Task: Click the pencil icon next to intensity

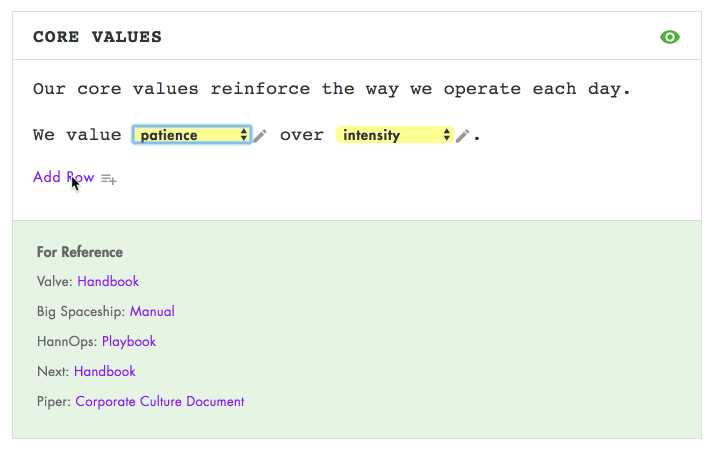Action: pyautogui.click(x=462, y=136)
